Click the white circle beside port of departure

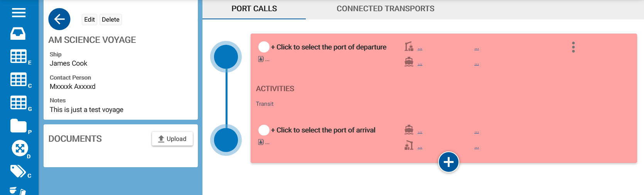tap(264, 47)
